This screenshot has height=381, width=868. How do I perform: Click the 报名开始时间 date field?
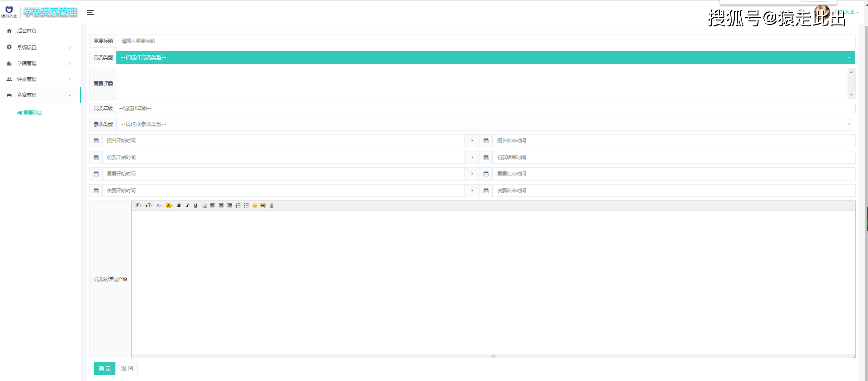(x=283, y=141)
